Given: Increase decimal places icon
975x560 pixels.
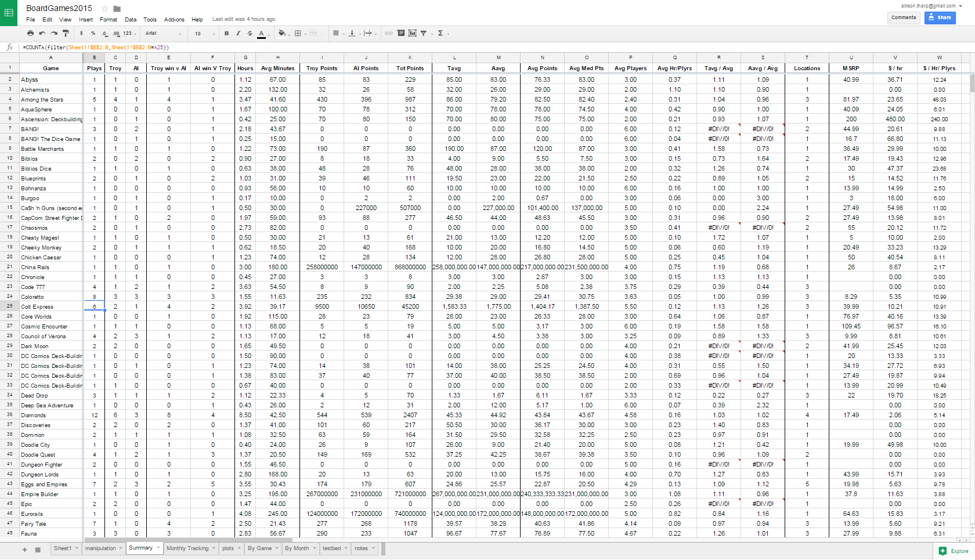Looking at the screenshot, I should pos(116,33).
